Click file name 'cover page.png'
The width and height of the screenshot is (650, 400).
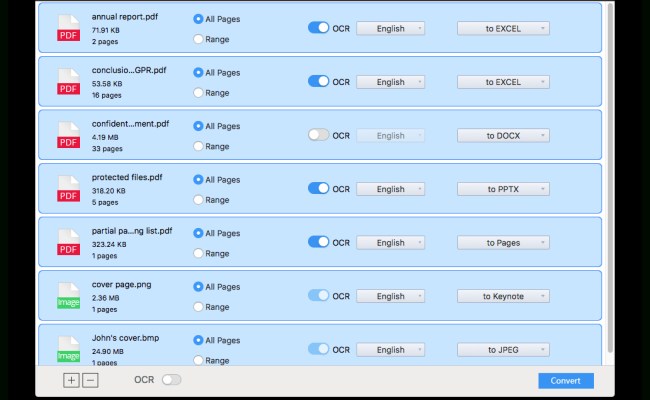point(121,285)
